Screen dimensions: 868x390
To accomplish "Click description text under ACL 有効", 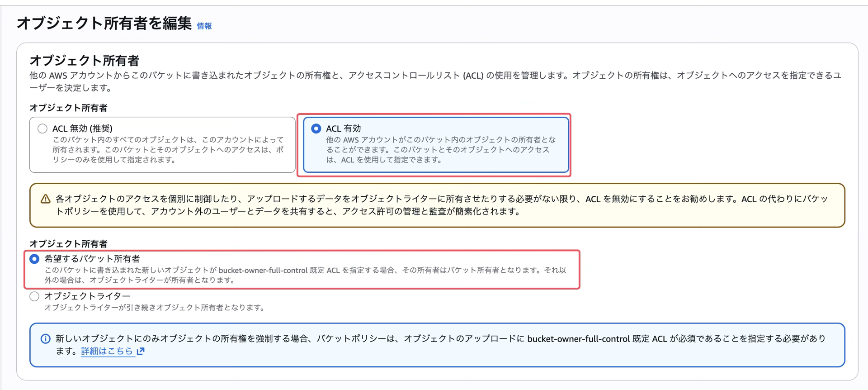I will pos(441,150).
